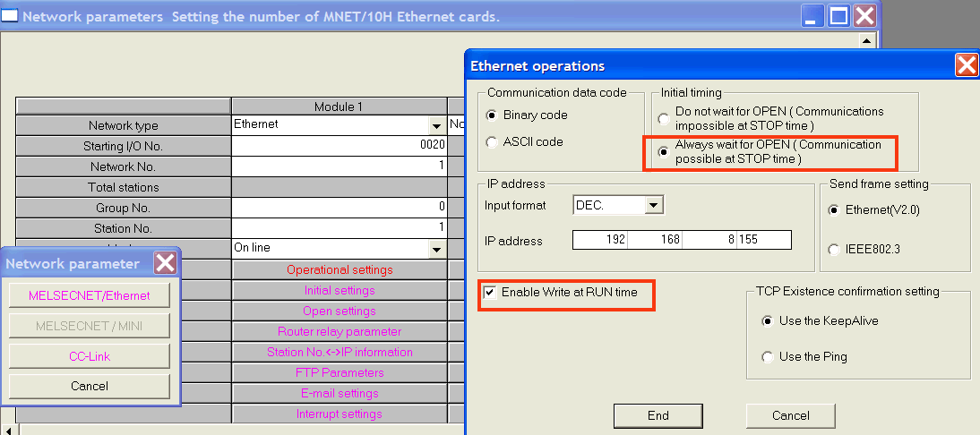Expand the Network type Ethernet dropdown

coord(436,126)
